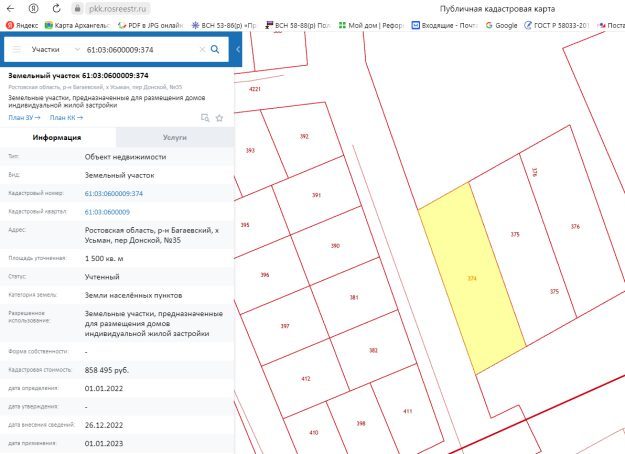Click parcel 393 on the map

click(x=250, y=150)
